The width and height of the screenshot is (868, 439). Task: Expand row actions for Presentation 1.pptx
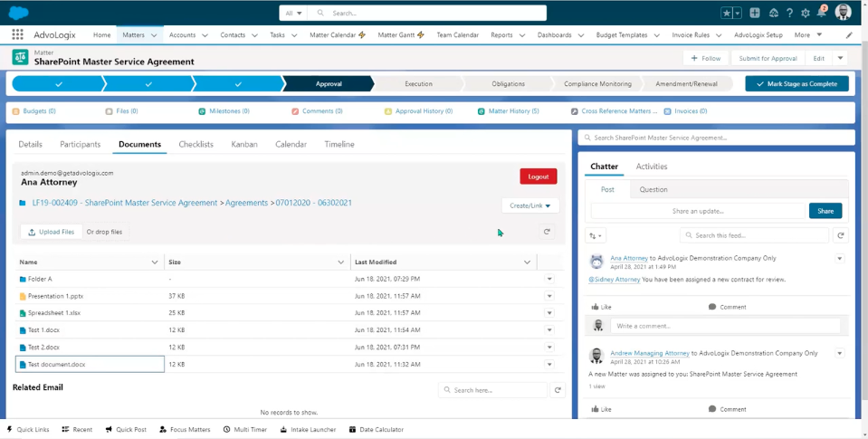(549, 296)
